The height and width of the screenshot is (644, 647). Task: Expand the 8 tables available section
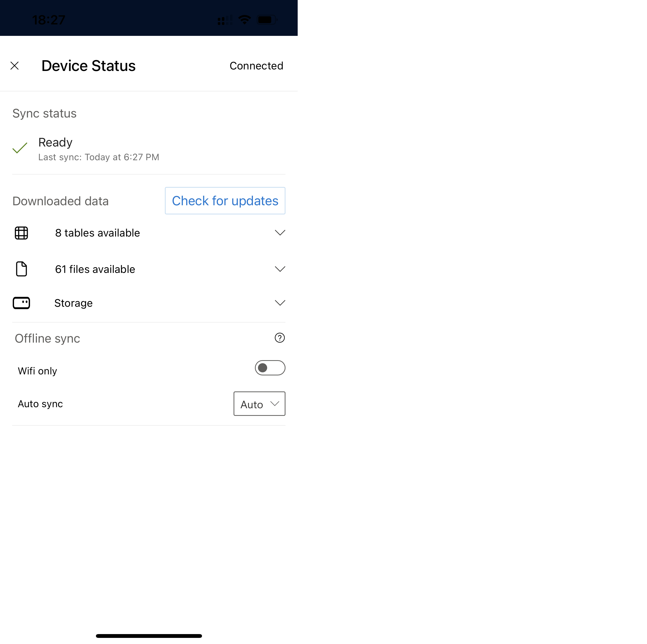coord(280,232)
